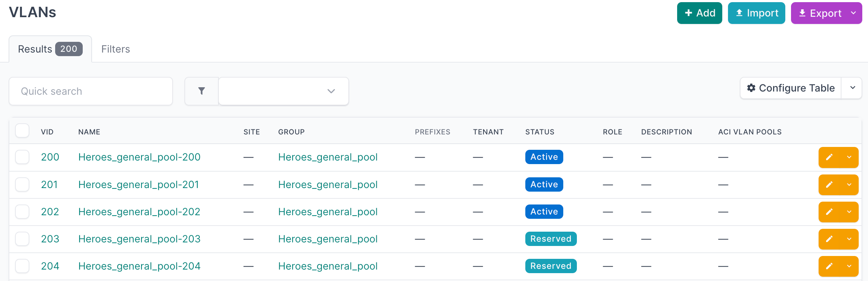Select the checkbox for VLAN 201

pyautogui.click(x=22, y=184)
